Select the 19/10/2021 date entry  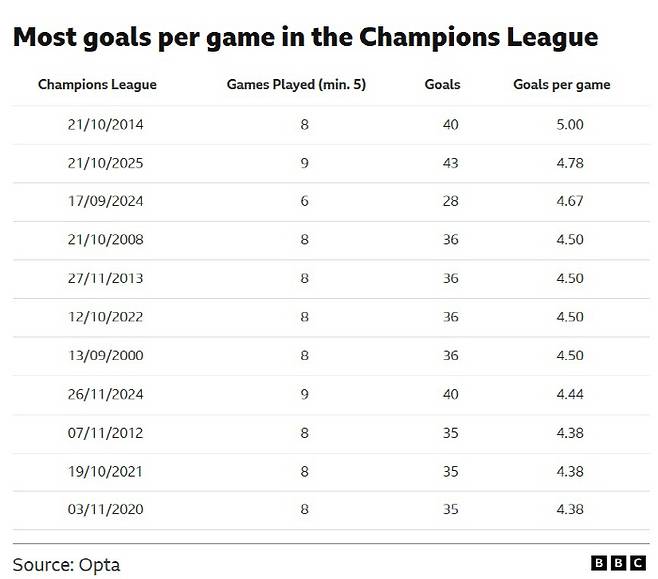click(97, 472)
